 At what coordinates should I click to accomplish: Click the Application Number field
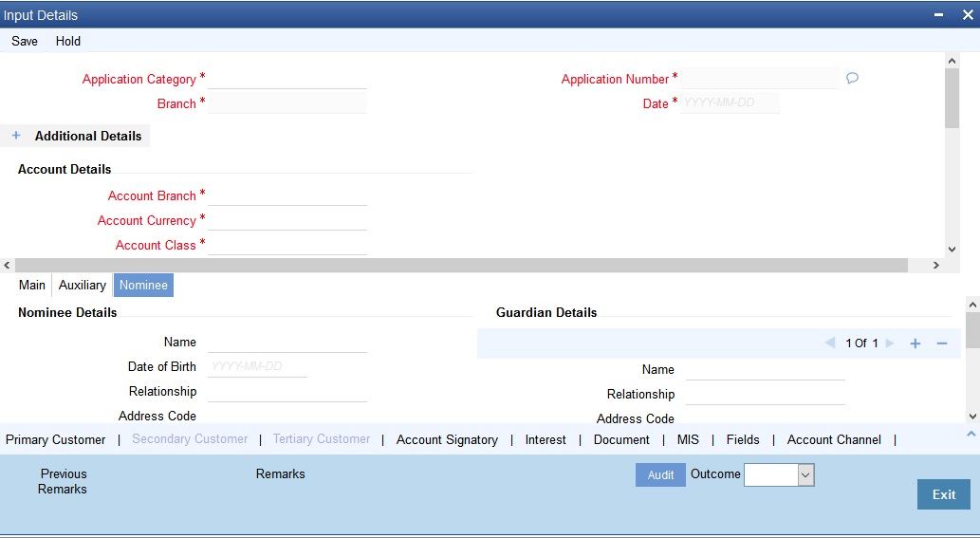(759, 79)
